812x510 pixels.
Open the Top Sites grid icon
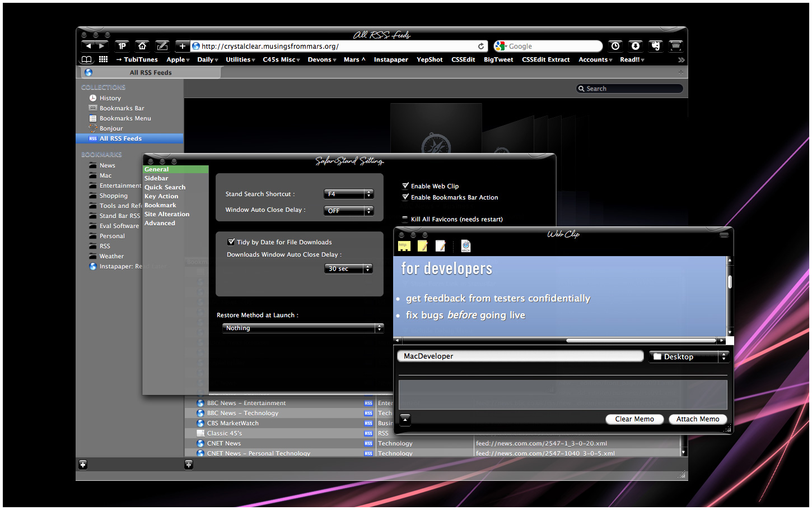[x=103, y=59]
